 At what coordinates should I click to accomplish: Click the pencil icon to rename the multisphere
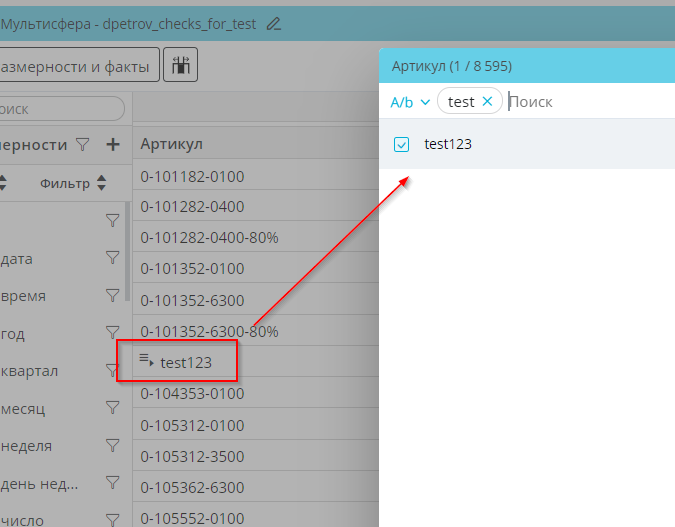pyautogui.click(x=274, y=23)
